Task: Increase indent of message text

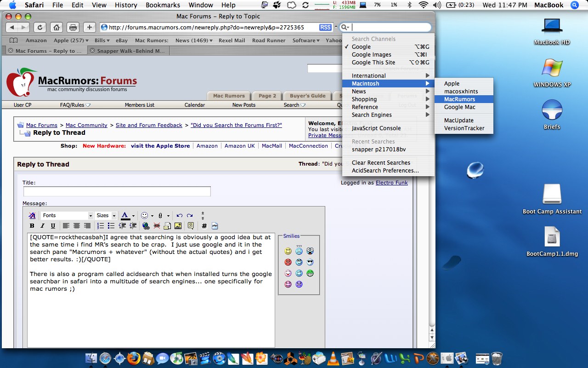Action: point(133,226)
